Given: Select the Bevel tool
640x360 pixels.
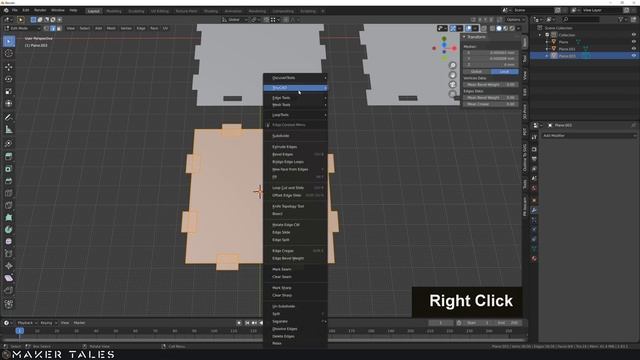Looking at the screenshot, I should pyautogui.click(x=9, y=181).
